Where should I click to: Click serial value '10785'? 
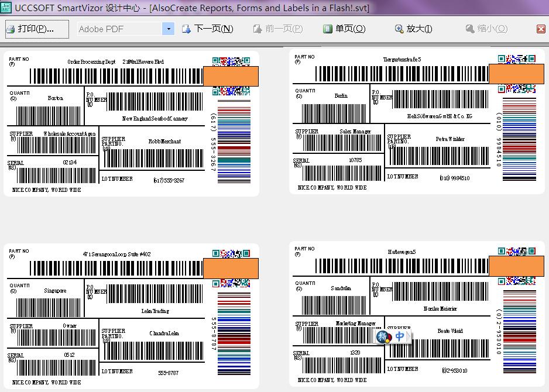click(355, 160)
